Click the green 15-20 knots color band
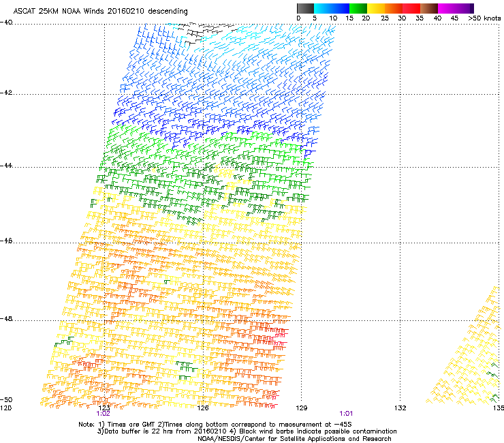The image size is (504, 443). pyautogui.click(x=358, y=8)
